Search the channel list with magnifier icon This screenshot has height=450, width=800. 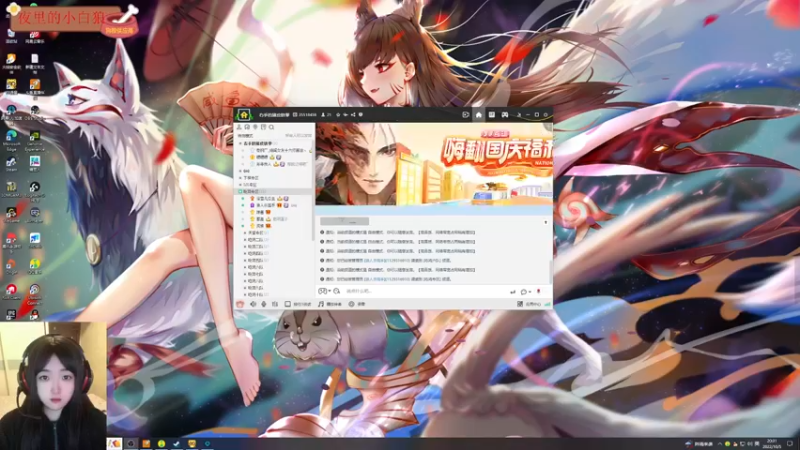[271, 127]
